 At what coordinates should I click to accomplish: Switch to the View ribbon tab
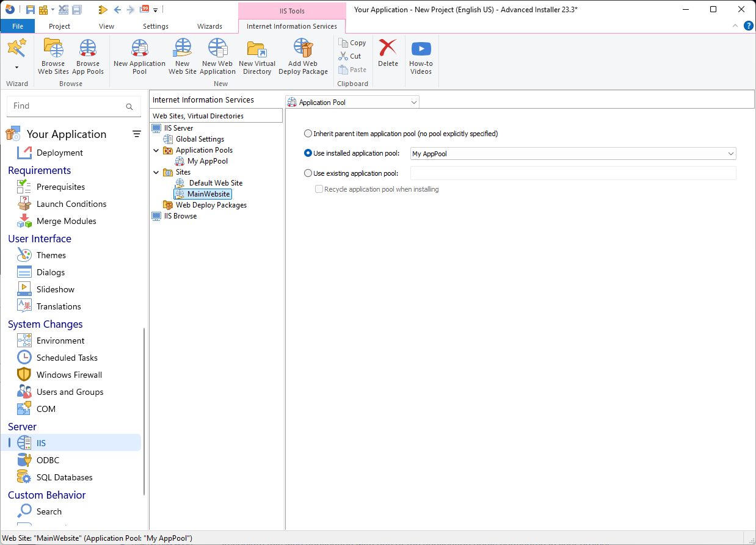(x=106, y=26)
